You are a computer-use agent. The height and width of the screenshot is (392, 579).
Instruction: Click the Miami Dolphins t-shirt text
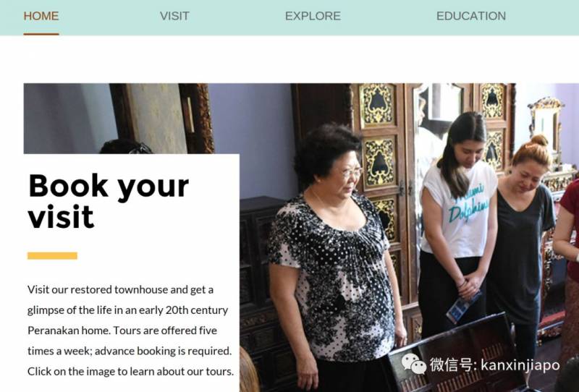coord(467,205)
